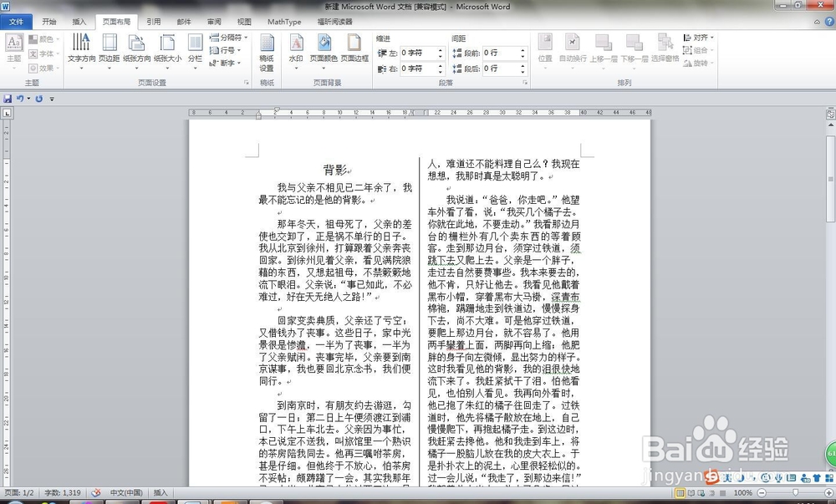Open customize quick access toolbar dropdown
Screen dimensions: 836x504
(52, 99)
